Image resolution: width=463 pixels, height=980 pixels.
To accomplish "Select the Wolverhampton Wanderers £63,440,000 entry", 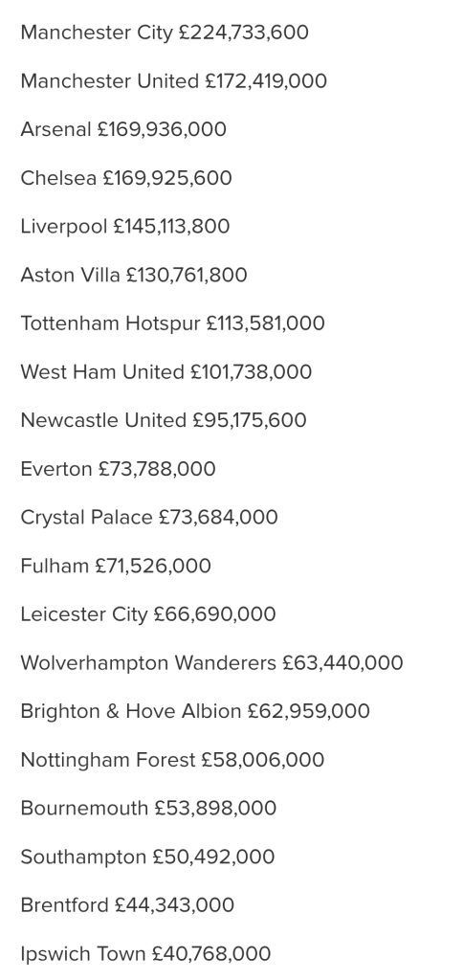I will (211, 662).
